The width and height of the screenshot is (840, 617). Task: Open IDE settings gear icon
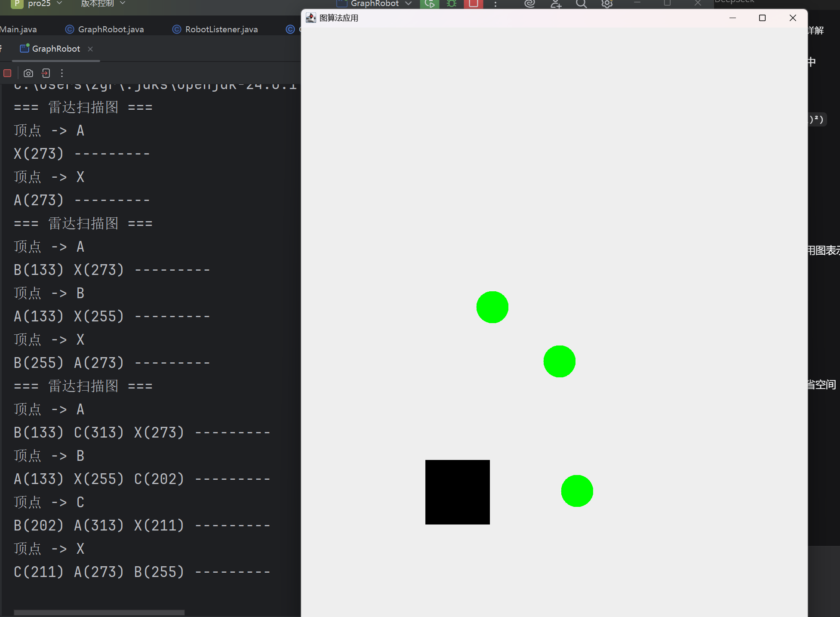[607, 4]
